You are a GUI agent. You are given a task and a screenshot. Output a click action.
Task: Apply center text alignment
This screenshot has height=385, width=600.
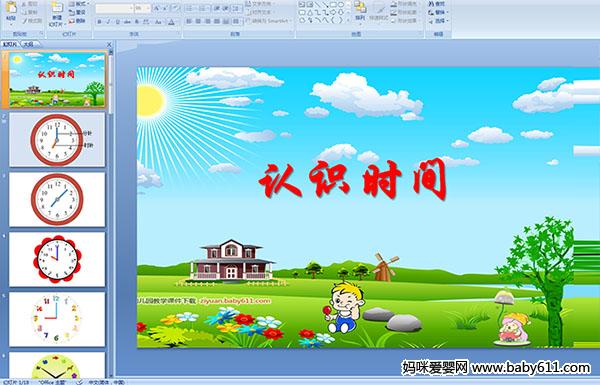point(198,21)
